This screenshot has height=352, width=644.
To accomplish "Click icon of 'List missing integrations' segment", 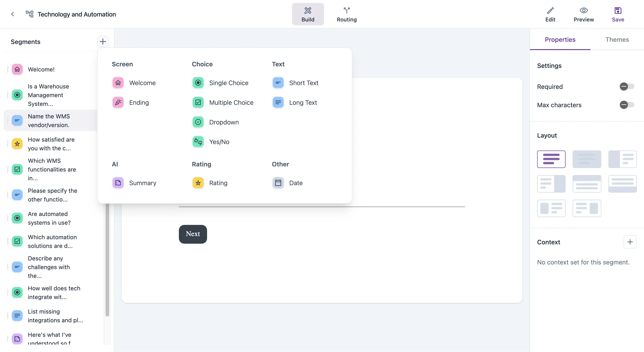I will (x=17, y=316).
